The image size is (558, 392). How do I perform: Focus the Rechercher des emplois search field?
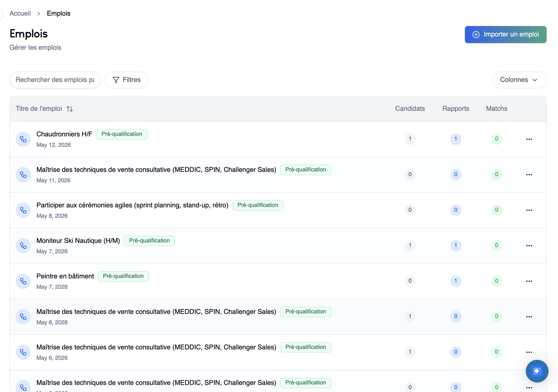[55, 80]
